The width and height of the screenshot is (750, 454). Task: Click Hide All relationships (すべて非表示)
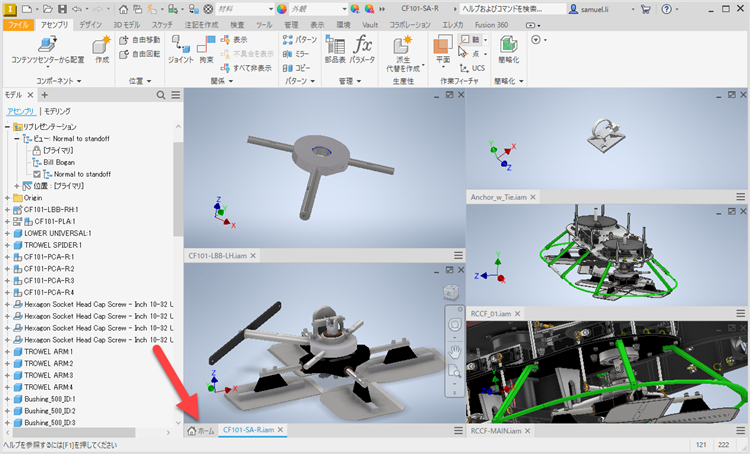pyautogui.click(x=246, y=68)
